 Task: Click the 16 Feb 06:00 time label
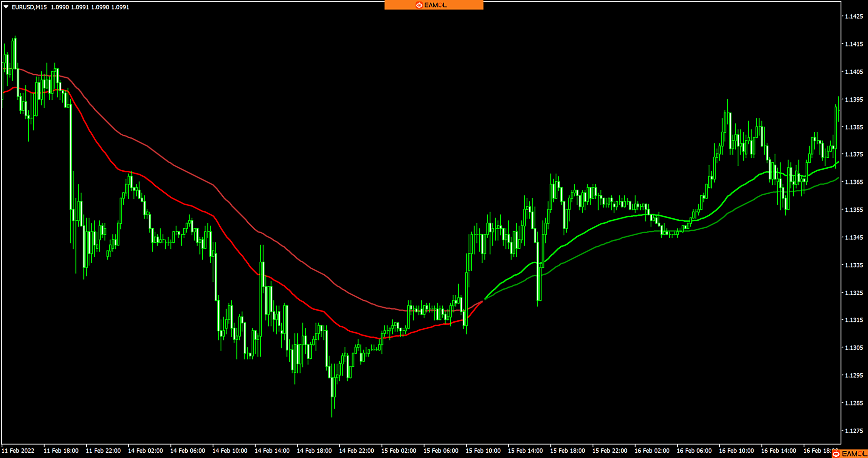pyautogui.click(x=694, y=451)
